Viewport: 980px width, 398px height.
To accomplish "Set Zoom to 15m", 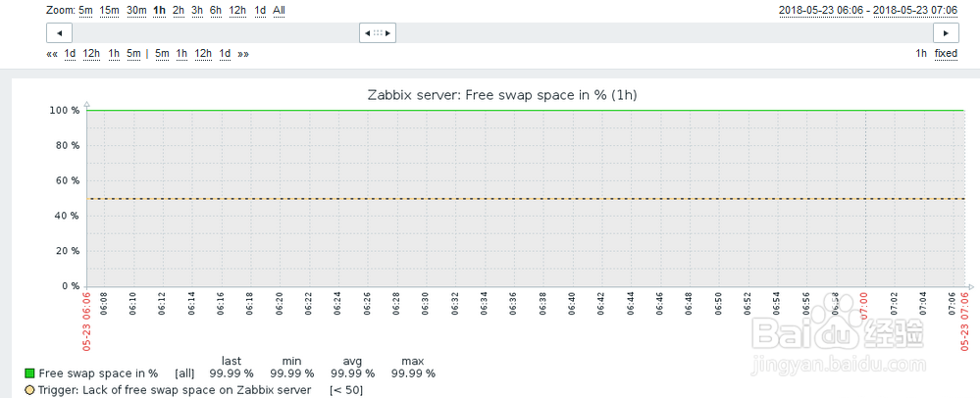I will click(x=109, y=10).
